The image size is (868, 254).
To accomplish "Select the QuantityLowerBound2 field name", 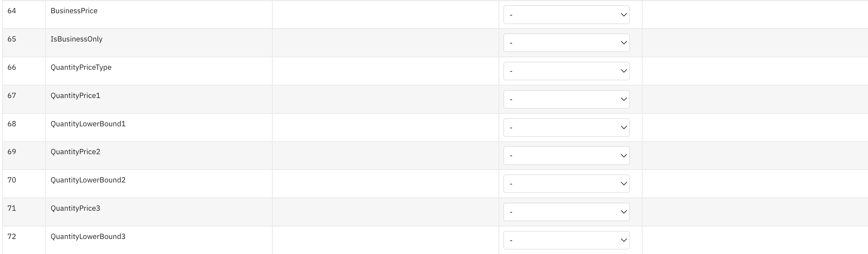I will click(88, 180).
